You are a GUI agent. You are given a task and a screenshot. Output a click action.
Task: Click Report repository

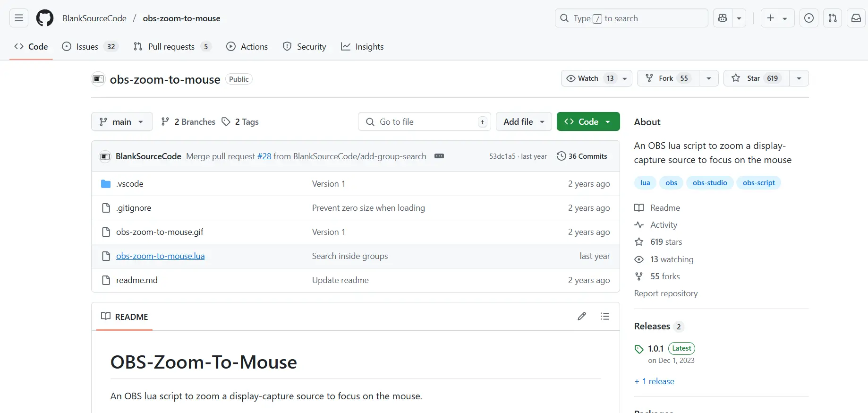click(x=666, y=293)
